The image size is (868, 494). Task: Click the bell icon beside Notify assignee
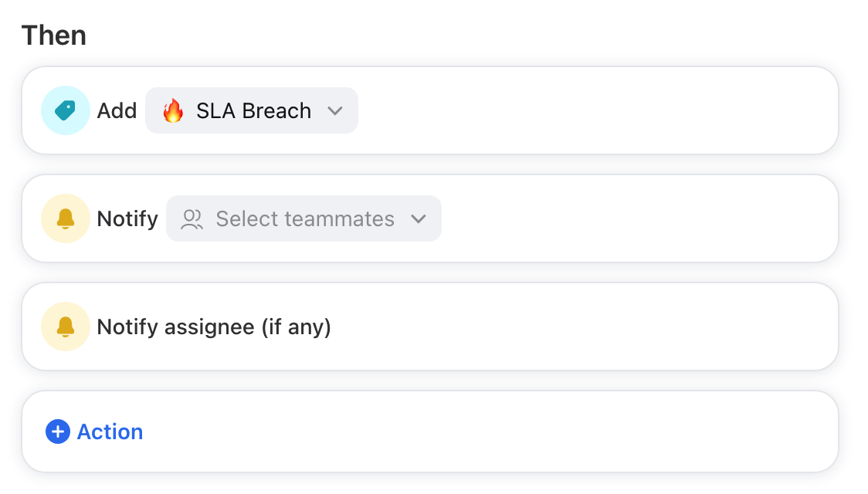pyautogui.click(x=66, y=327)
